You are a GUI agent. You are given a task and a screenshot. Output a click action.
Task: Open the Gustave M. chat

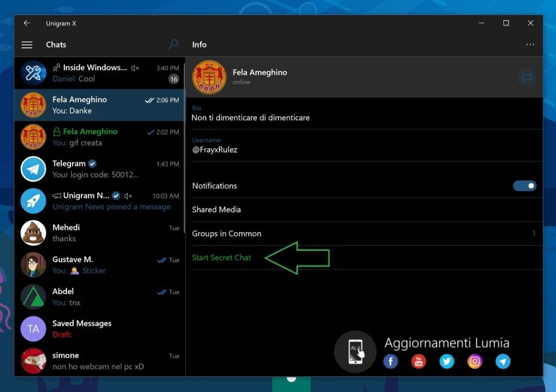99,265
